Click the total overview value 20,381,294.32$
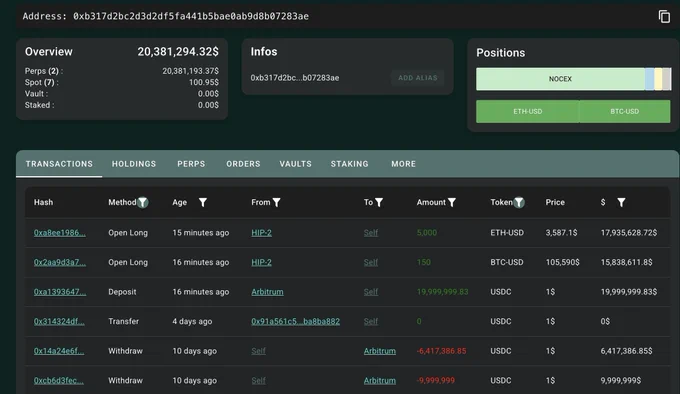Screen dimensions: 680x394 point(178,52)
